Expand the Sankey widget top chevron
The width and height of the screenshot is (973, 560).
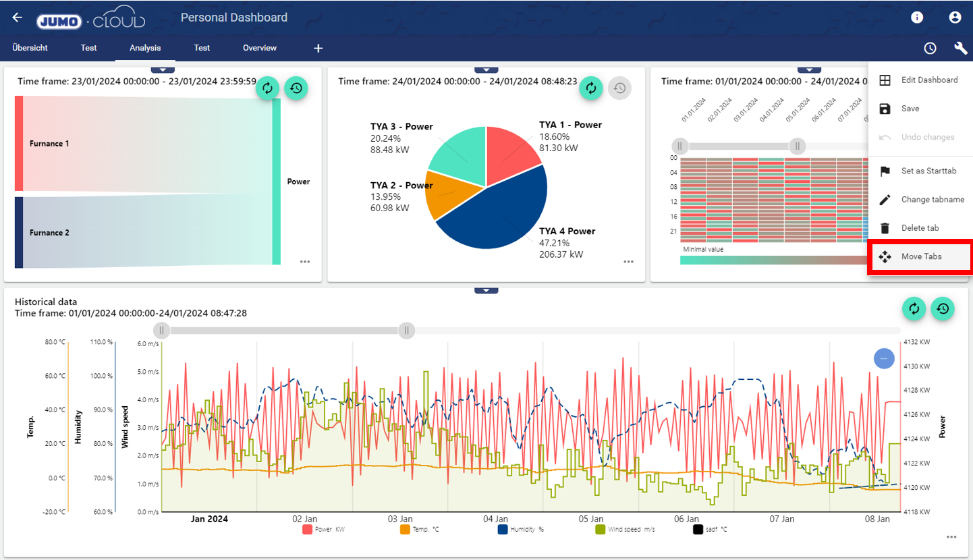coord(163,69)
